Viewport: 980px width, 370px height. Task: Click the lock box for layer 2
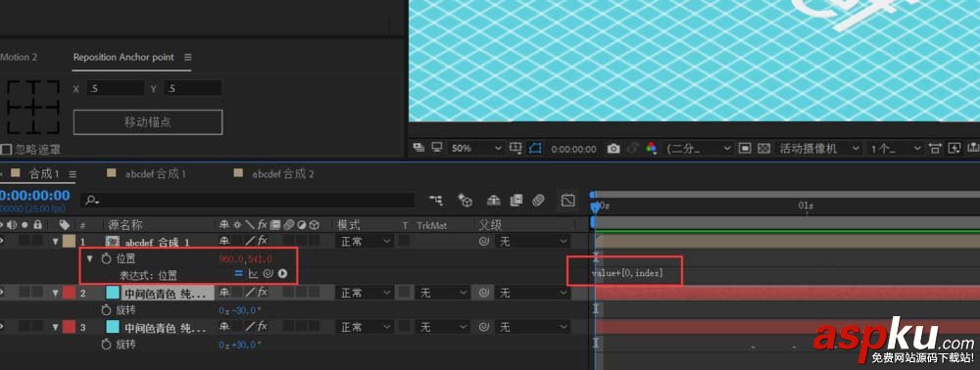(37, 292)
